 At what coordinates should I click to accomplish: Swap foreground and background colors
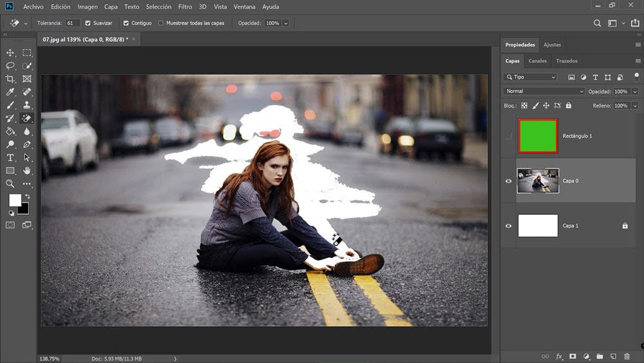(28, 197)
